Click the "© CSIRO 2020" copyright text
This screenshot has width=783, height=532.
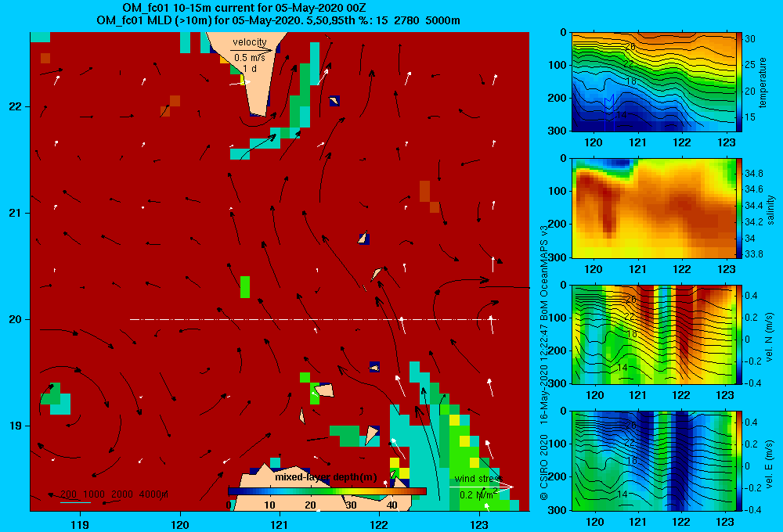544,467
